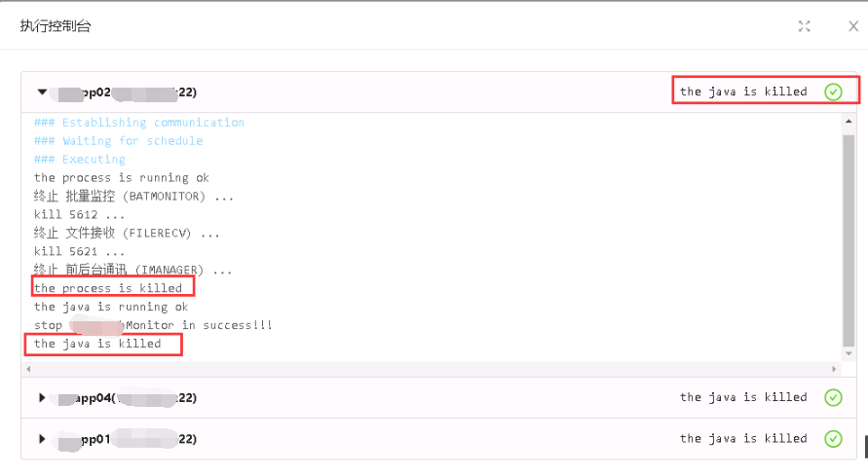This screenshot has width=868, height=476.
Task: Close the 执行控制台 dialog
Action: 853,26
